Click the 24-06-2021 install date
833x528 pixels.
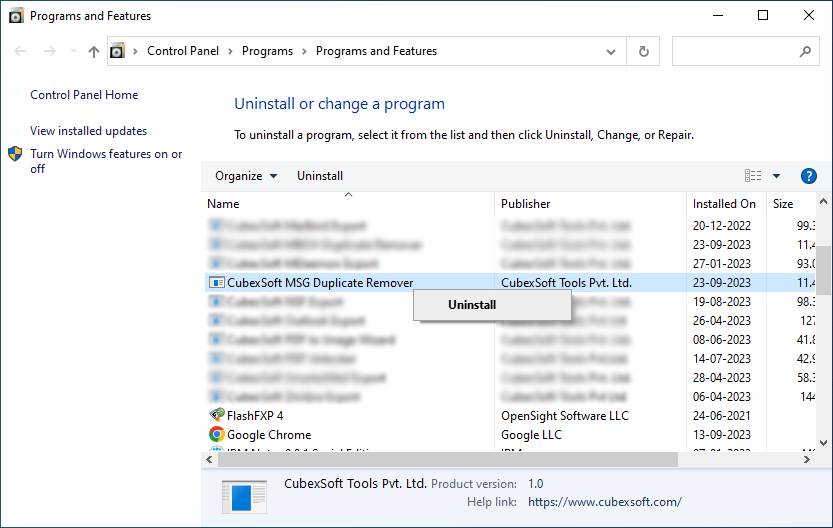click(721, 415)
